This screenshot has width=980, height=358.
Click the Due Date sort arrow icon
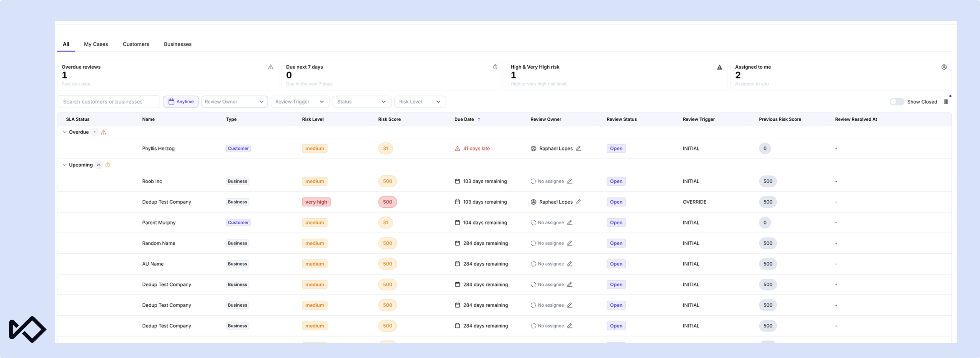coord(479,119)
